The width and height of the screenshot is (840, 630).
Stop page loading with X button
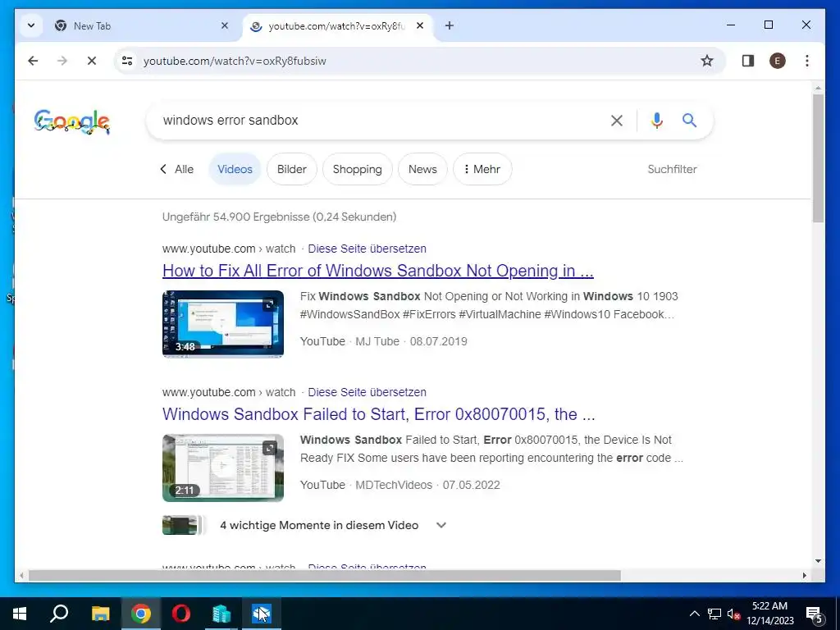pyautogui.click(x=92, y=61)
